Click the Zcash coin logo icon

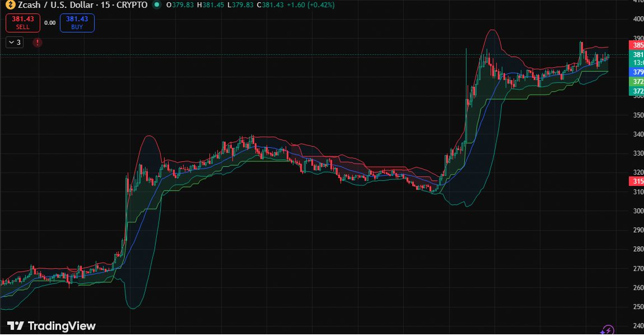tap(10, 5)
